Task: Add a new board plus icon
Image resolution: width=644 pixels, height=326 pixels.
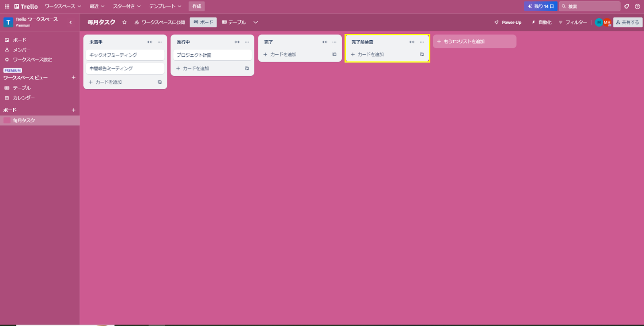Action: (x=73, y=110)
